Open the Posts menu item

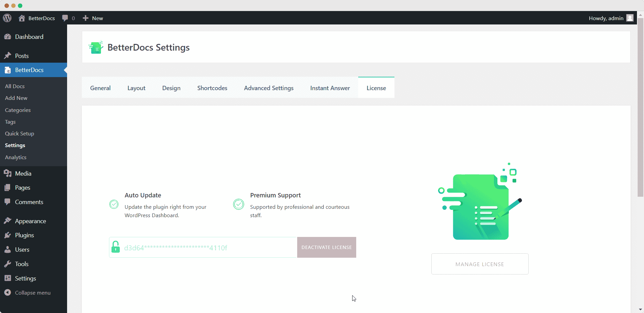tap(34, 56)
